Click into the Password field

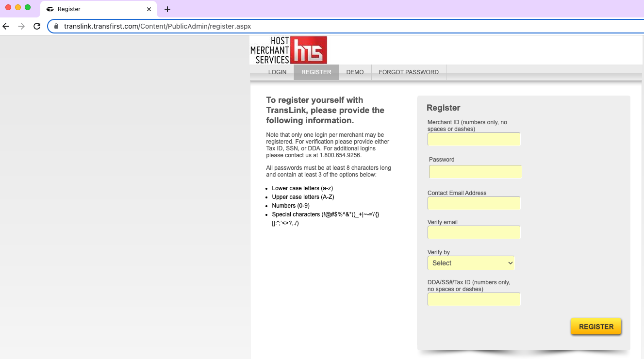(x=476, y=172)
